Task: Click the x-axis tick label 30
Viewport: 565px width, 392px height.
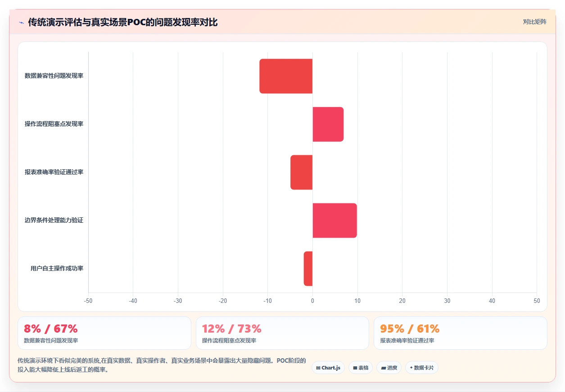Action: tap(447, 301)
